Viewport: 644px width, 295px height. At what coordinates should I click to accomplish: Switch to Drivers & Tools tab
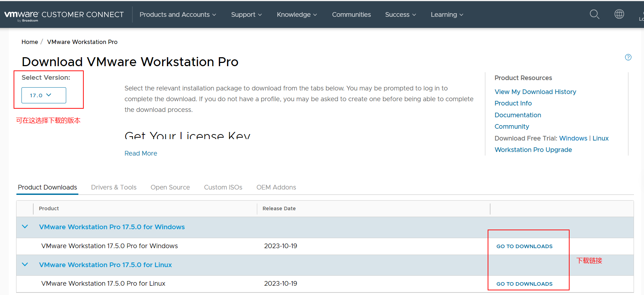click(114, 187)
